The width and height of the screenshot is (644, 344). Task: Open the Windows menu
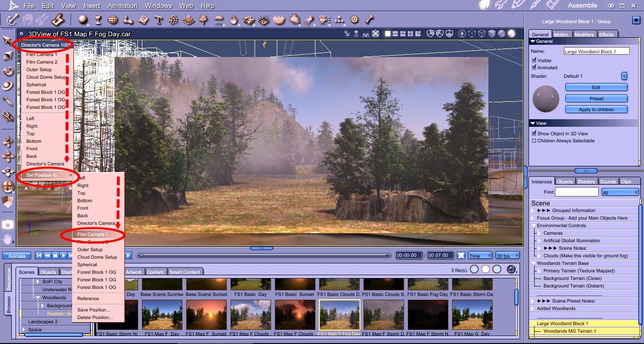(158, 6)
